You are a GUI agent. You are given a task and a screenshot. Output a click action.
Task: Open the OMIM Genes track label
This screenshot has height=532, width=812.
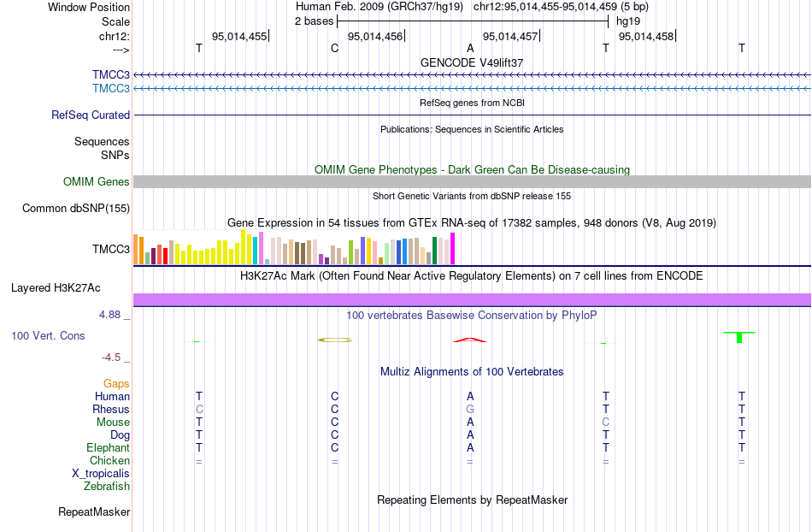(97, 182)
